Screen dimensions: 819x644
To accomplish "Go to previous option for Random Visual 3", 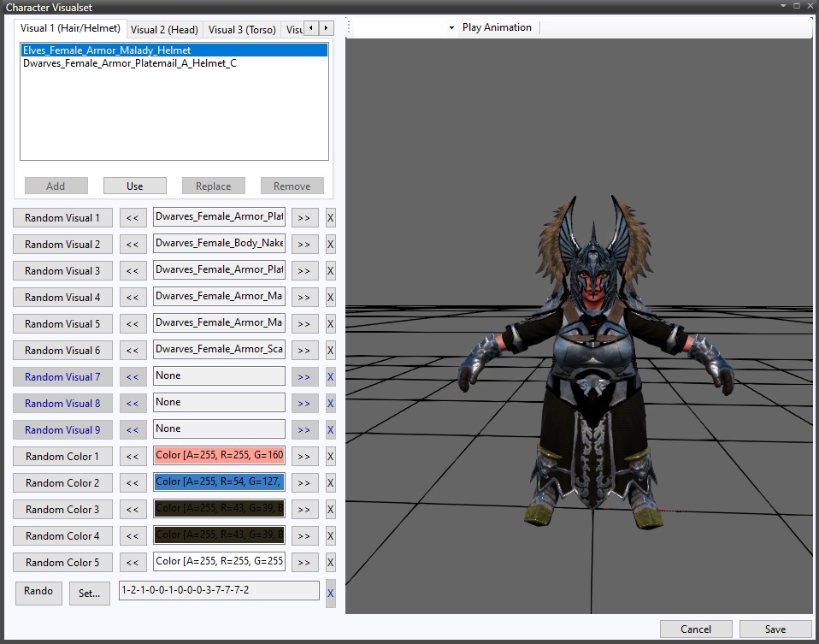I will coord(133,271).
